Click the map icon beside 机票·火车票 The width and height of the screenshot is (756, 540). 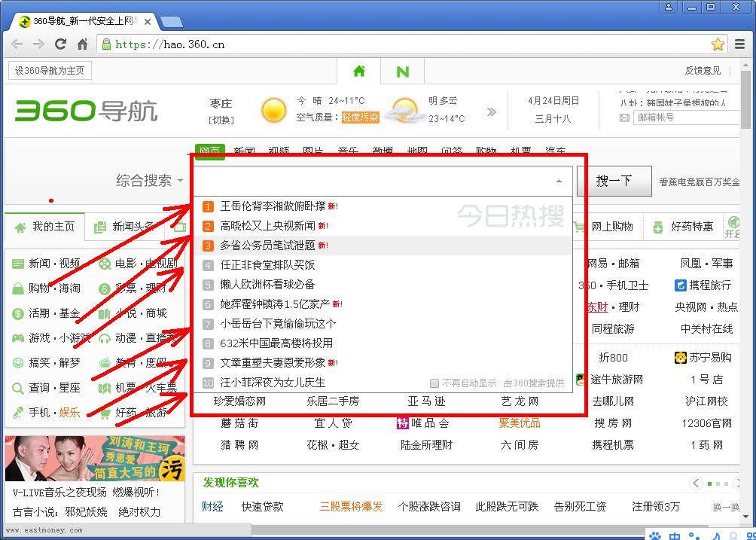point(105,388)
